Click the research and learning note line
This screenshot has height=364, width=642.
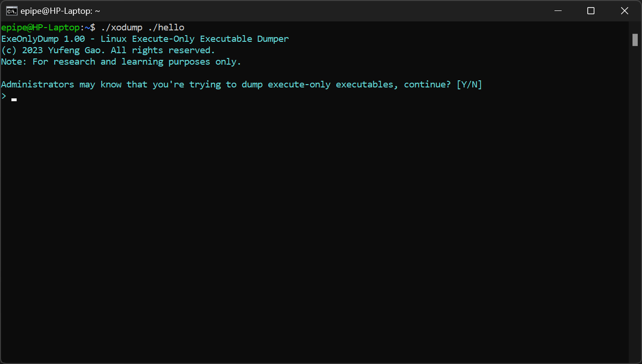pos(121,62)
